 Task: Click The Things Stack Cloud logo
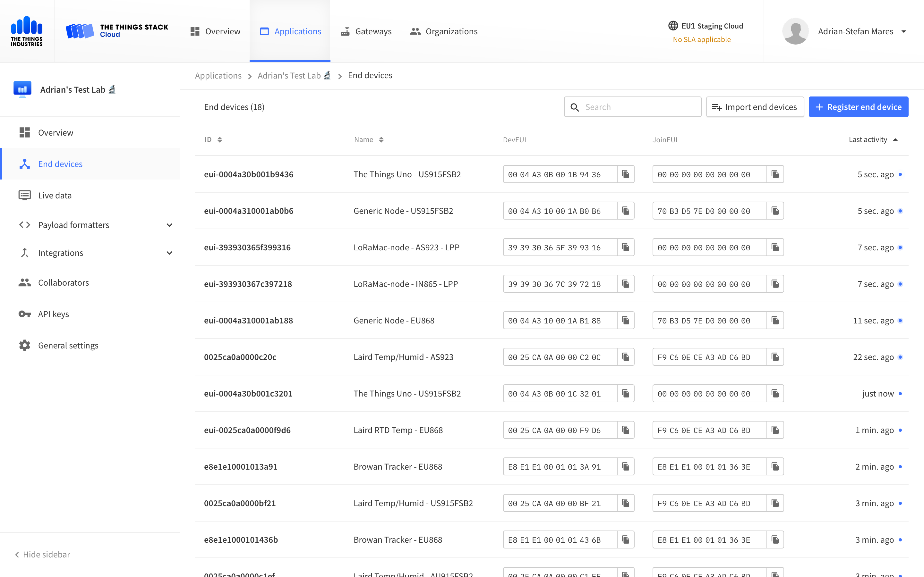point(117,31)
